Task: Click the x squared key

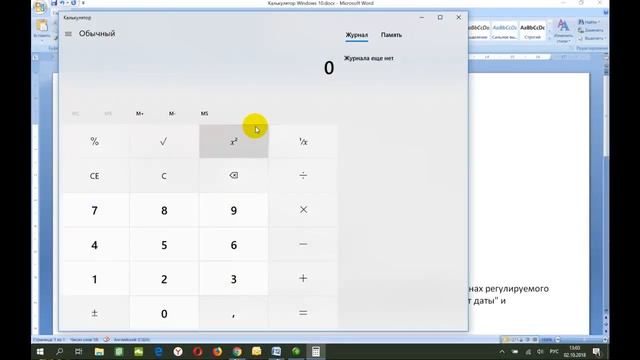Action: click(233, 141)
